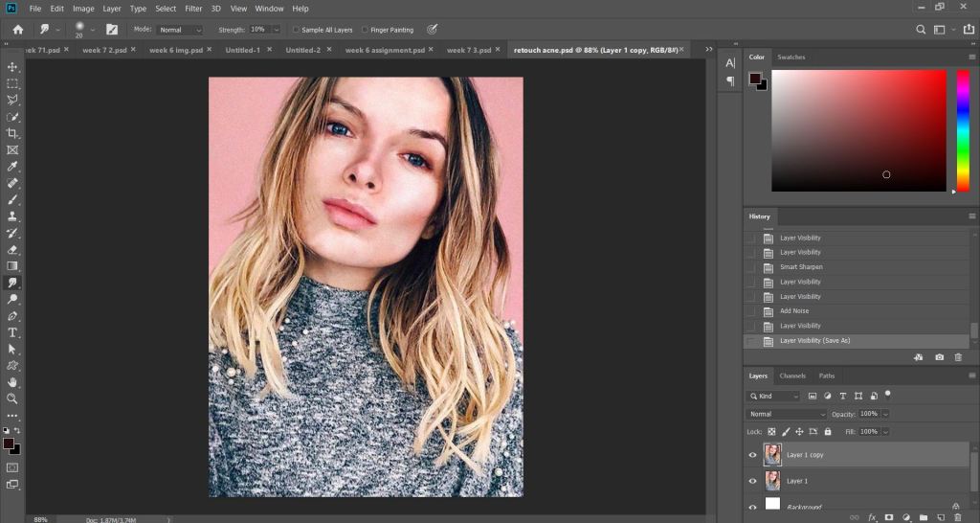Open the Filter menu

pos(193,9)
